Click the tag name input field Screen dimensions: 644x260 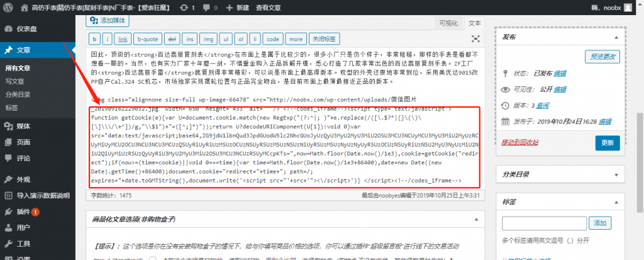coord(544,223)
